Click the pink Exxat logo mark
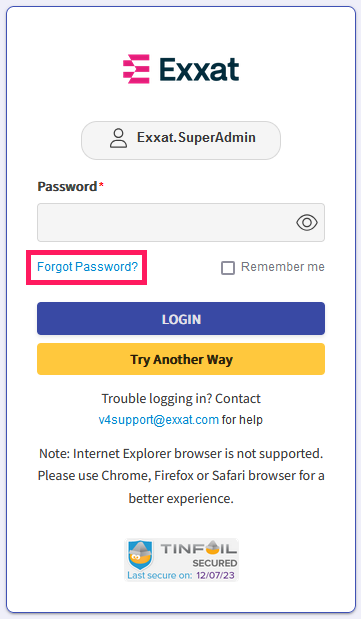The image size is (361, 619). [136, 69]
